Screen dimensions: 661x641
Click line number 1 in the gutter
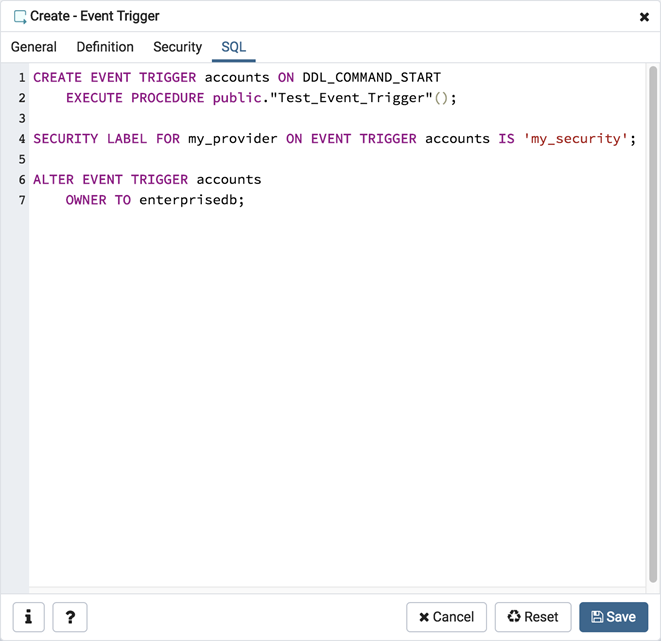[x=21, y=77]
